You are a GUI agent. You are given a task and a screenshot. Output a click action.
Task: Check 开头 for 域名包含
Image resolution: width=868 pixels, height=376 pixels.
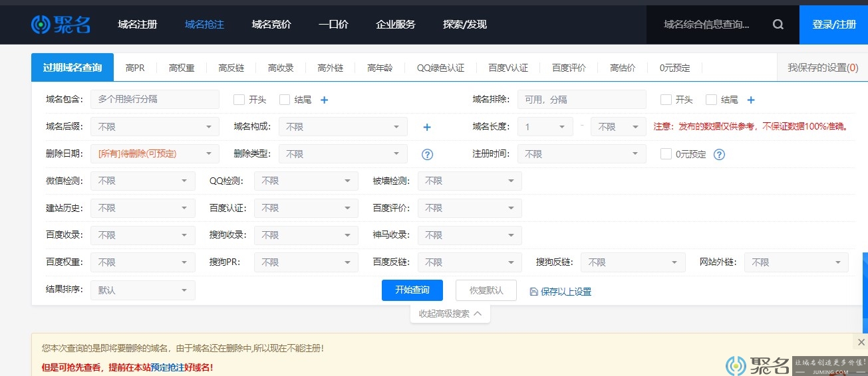[x=239, y=100]
